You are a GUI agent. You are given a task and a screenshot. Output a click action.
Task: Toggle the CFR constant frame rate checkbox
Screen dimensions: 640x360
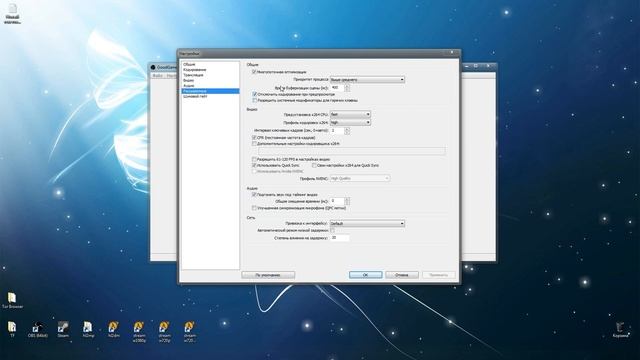tap(254, 138)
